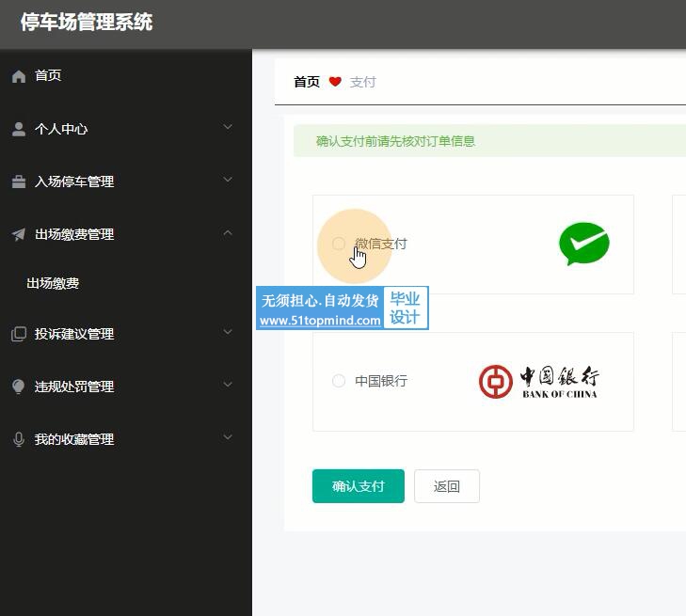This screenshot has height=616, width=686.
Task: Click the 首页 breadcrumb link
Action: 307,82
